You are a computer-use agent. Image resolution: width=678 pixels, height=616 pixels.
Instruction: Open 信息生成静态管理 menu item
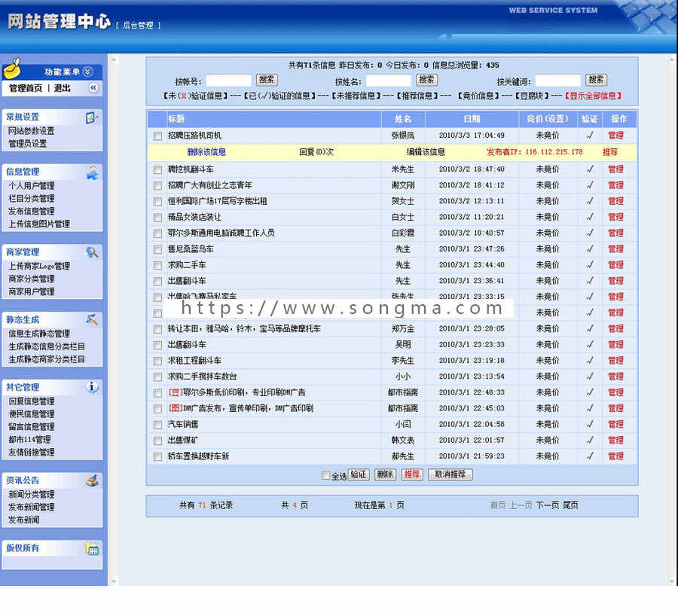pyautogui.click(x=39, y=334)
